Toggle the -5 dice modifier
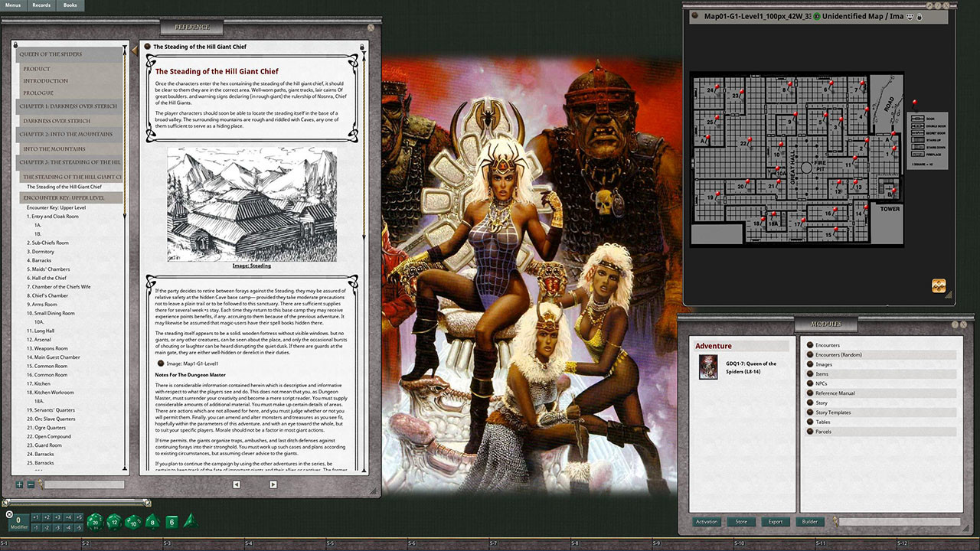 click(x=79, y=528)
